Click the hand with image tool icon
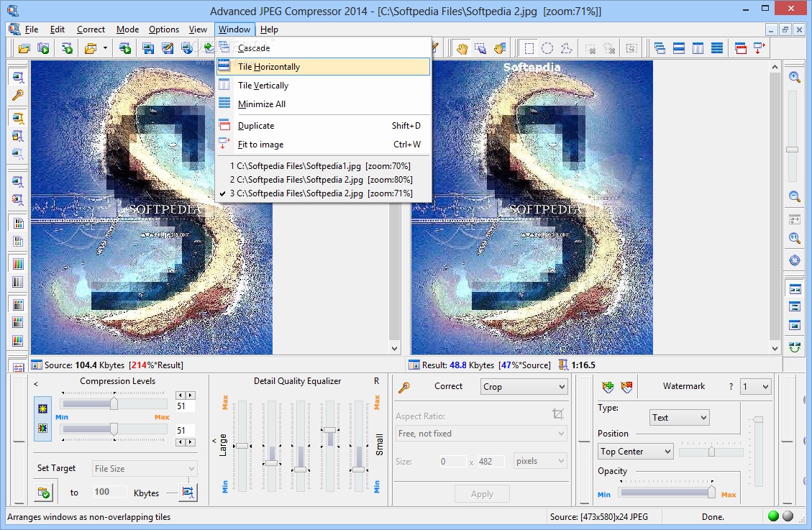 tap(499, 49)
